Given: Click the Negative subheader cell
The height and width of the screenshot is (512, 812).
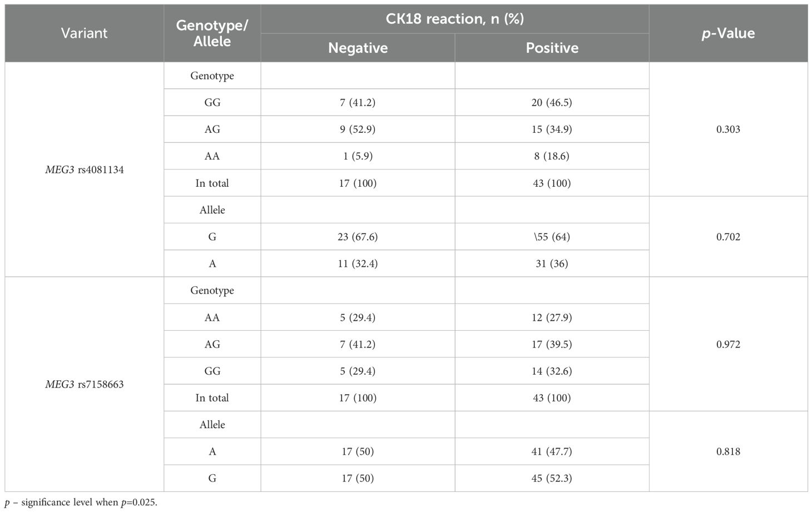Looking at the screenshot, I should (x=358, y=48).
